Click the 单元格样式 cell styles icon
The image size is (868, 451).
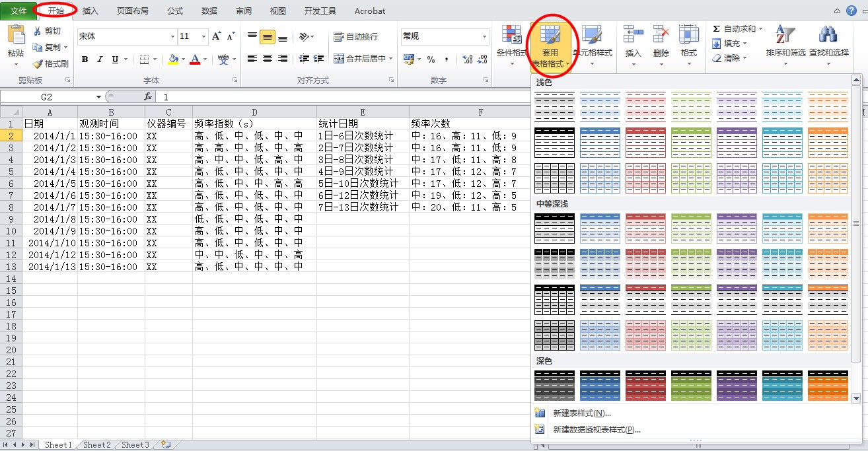click(x=592, y=35)
